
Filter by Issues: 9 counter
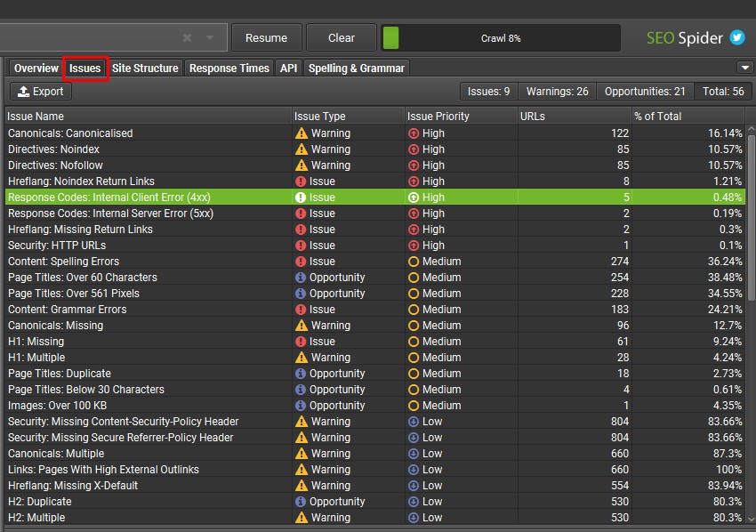pyautogui.click(x=488, y=91)
